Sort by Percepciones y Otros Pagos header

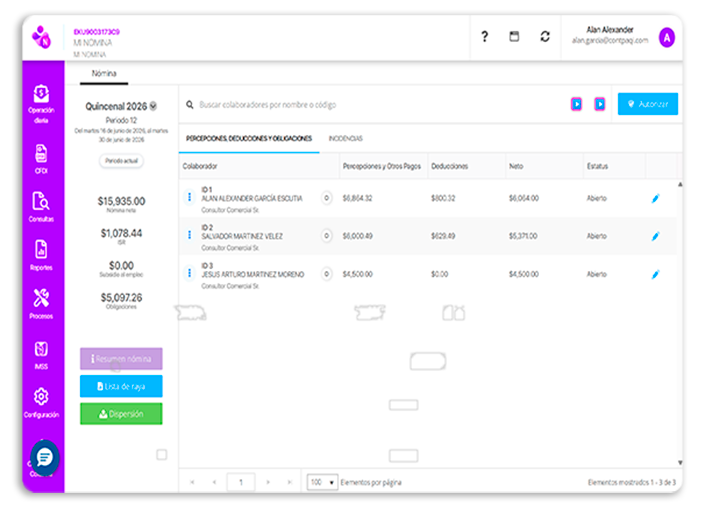(x=382, y=166)
